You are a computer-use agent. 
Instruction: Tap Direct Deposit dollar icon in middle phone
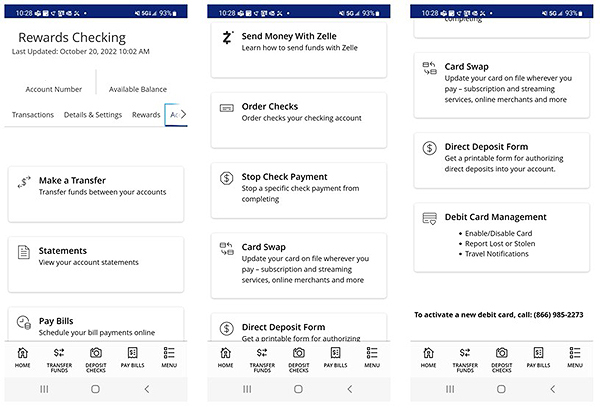coord(227,328)
